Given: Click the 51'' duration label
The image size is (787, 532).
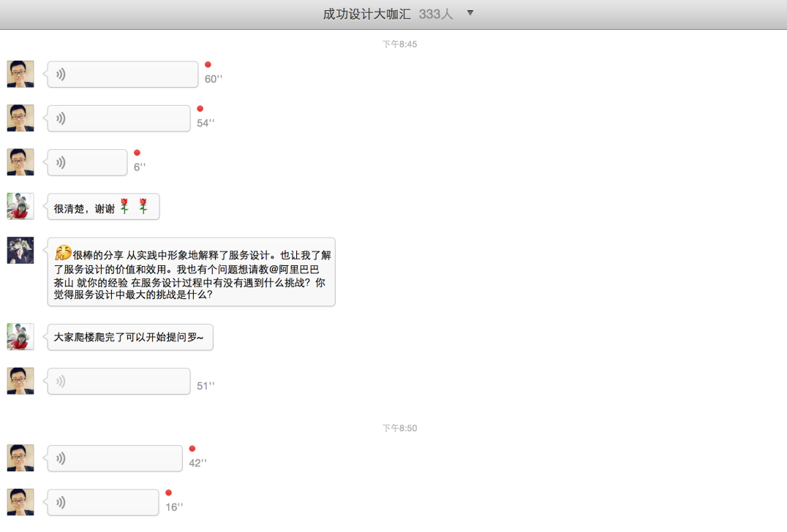Looking at the screenshot, I should [x=206, y=386].
